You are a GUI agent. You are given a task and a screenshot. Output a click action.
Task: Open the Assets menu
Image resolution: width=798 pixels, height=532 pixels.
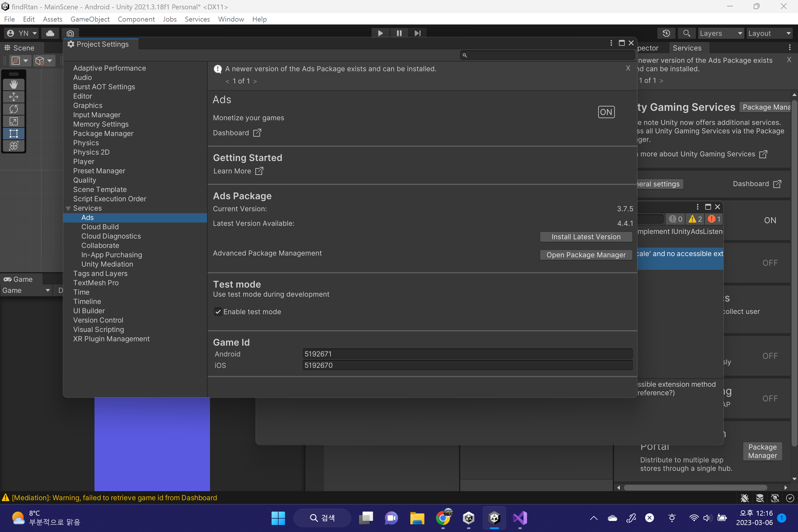coord(52,19)
